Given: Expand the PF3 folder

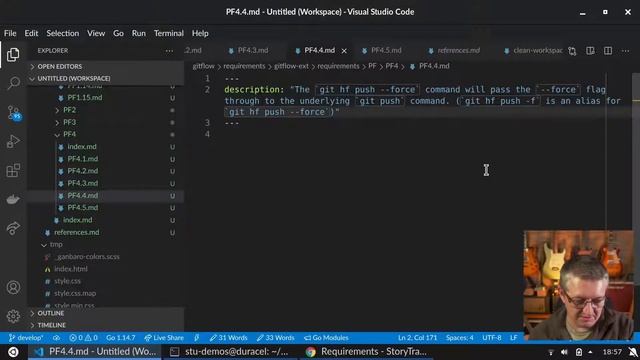Looking at the screenshot, I should (105, 122).
